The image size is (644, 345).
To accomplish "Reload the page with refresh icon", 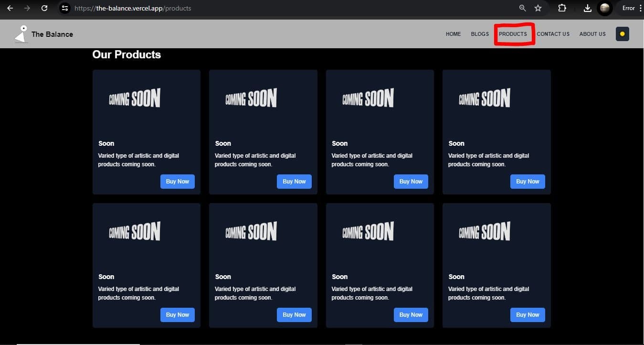I will click(44, 8).
